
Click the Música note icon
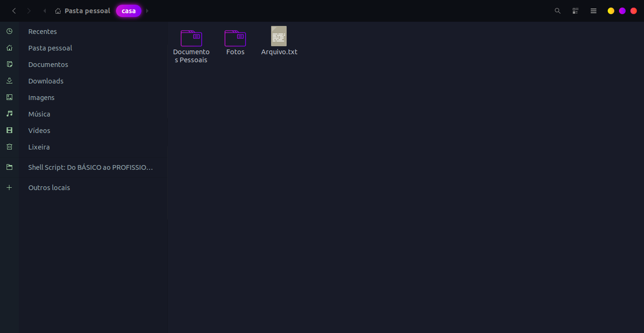(9, 114)
